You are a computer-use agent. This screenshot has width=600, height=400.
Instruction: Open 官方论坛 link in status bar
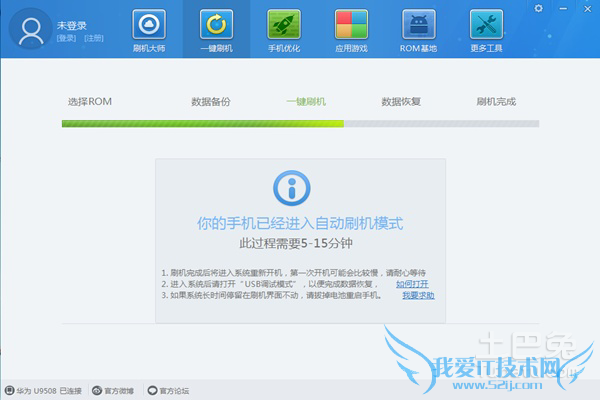pyautogui.click(x=174, y=391)
